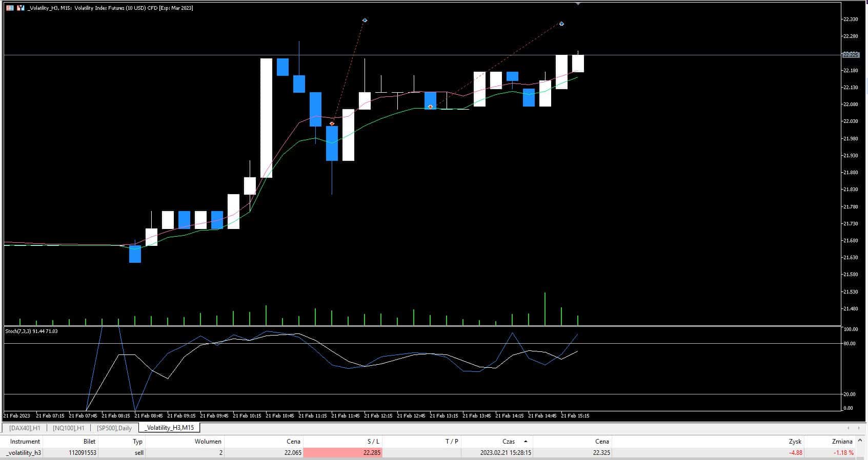Click the blue diamond marker near 15:15
This screenshot has width=868, height=460.
tap(561, 24)
